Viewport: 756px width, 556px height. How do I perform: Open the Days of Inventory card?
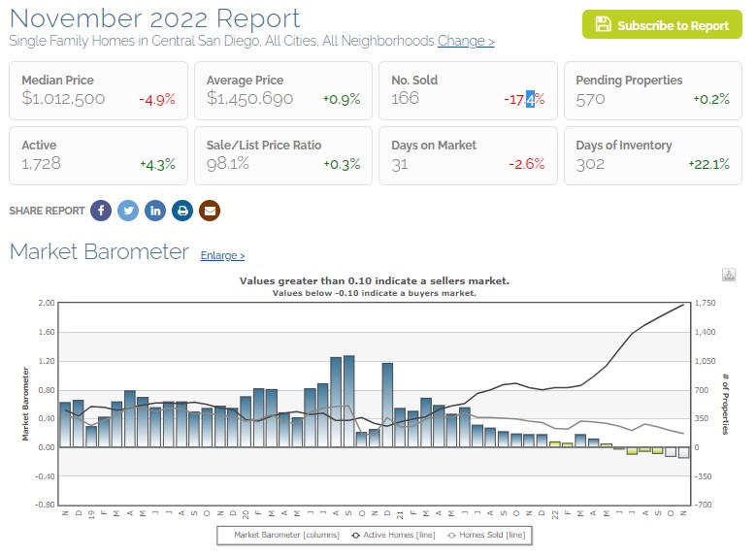coord(652,155)
